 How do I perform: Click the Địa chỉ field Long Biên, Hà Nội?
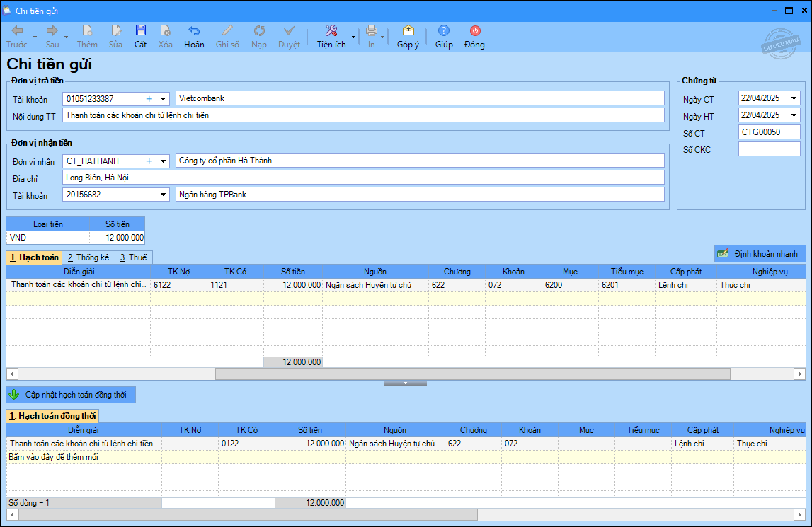[x=364, y=178]
